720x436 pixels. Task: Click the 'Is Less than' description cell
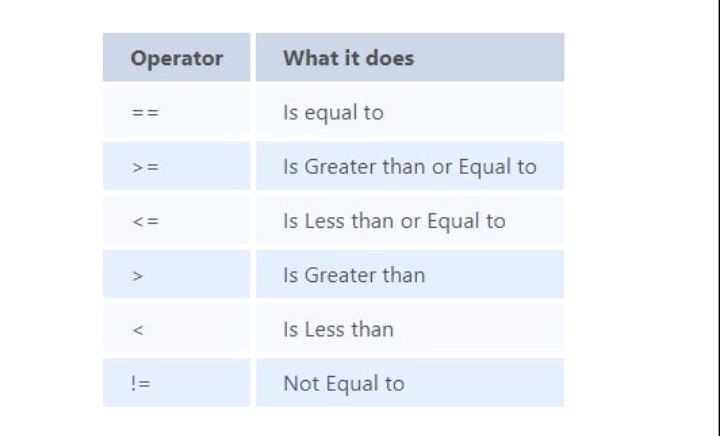coord(338,329)
